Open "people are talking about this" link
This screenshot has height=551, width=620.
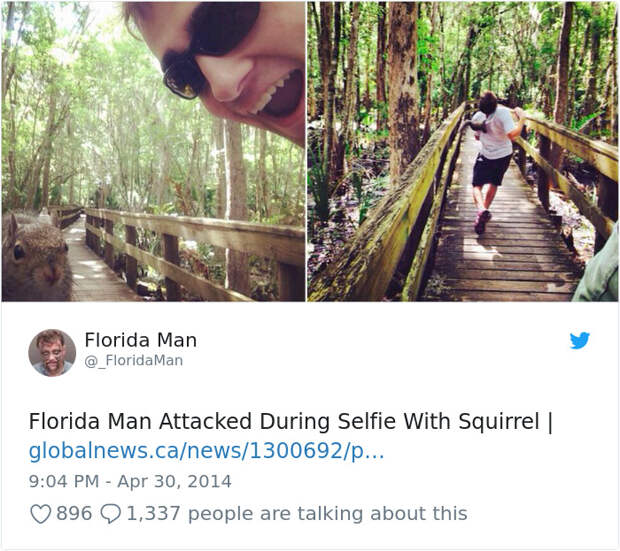coord(327,514)
